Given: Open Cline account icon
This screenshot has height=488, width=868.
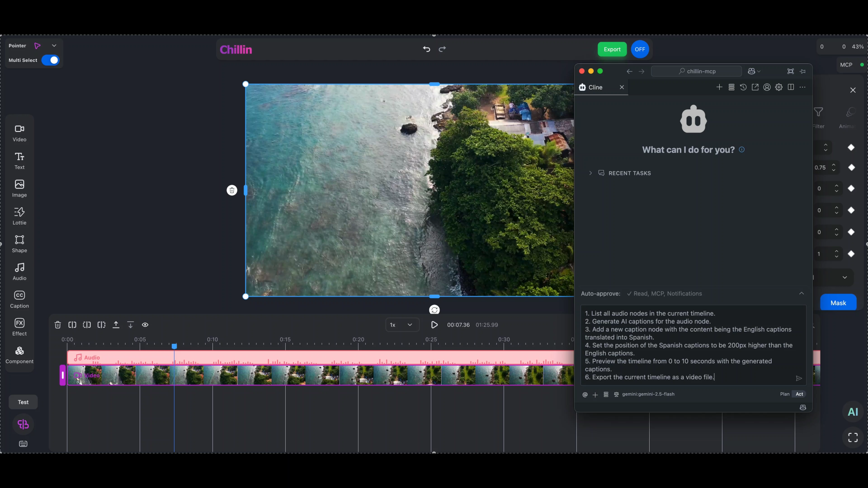Looking at the screenshot, I should pos(767,87).
